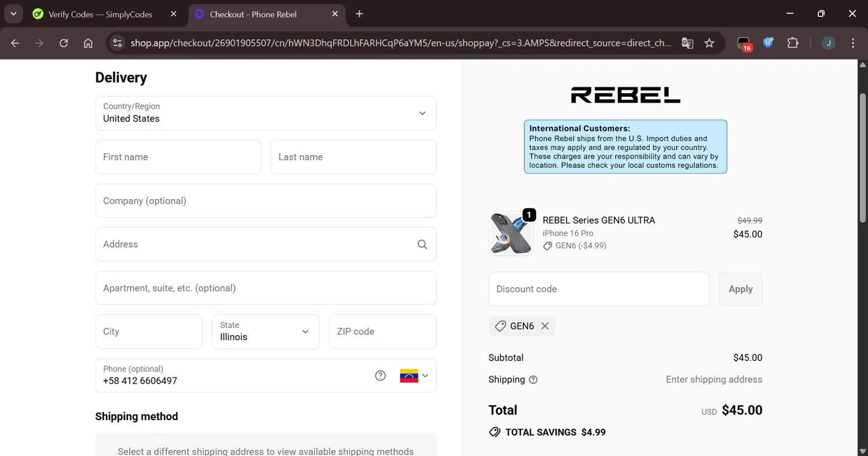This screenshot has width=868, height=456.
Task: Click the Delivery heading
Action: point(121,78)
